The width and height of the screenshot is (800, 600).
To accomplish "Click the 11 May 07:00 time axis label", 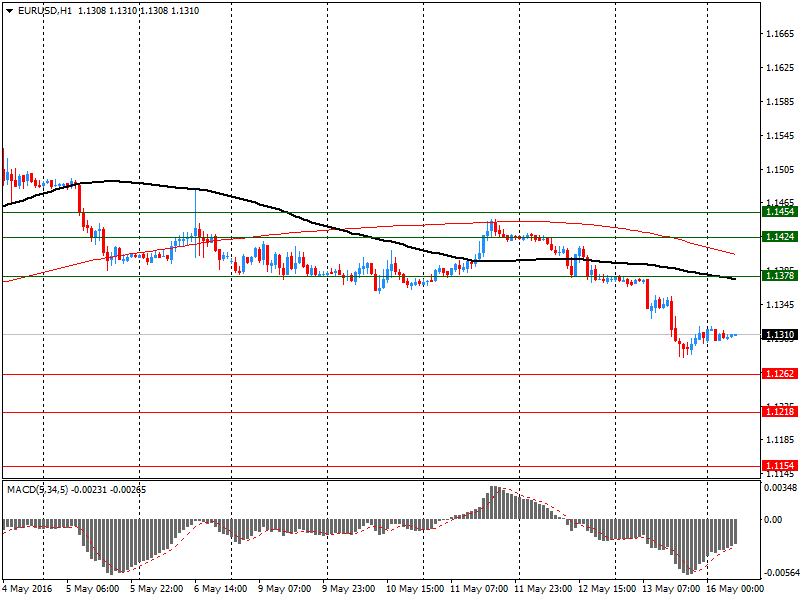I will 479,589.
